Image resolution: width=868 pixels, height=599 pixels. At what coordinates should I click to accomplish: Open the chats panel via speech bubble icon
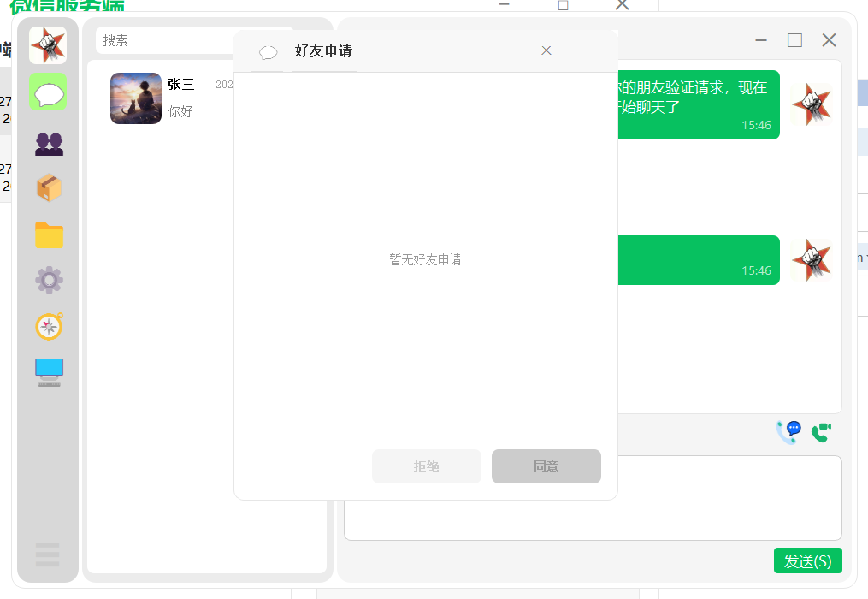tap(47, 92)
